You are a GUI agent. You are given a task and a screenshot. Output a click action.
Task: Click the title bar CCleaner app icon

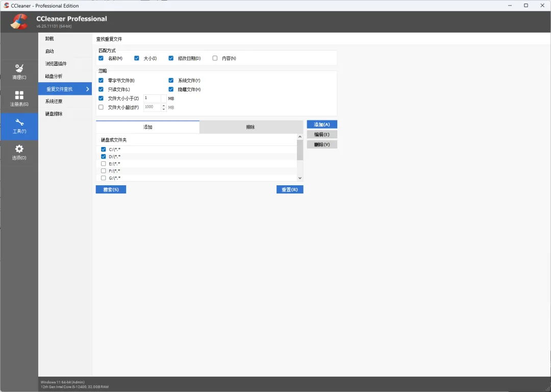(6, 6)
